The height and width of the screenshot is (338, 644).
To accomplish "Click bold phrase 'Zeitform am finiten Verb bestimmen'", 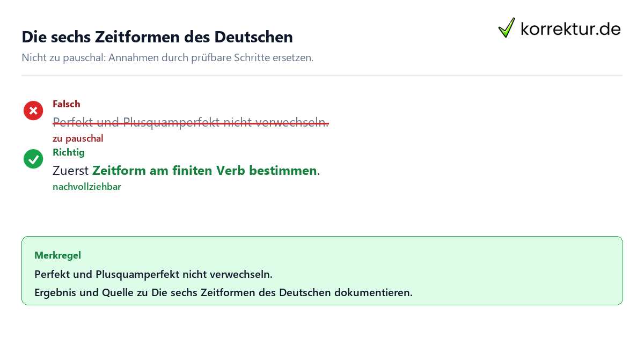I will [204, 171].
